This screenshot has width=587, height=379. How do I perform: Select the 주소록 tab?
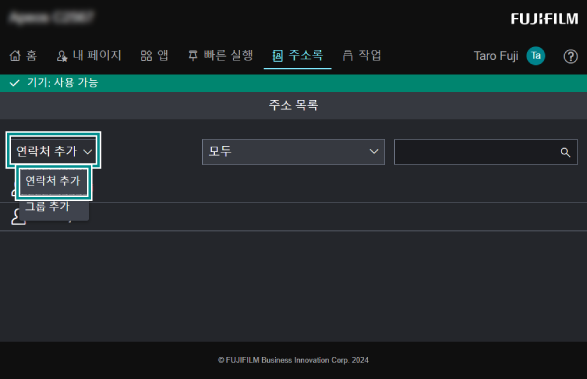[x=298, y=56]
